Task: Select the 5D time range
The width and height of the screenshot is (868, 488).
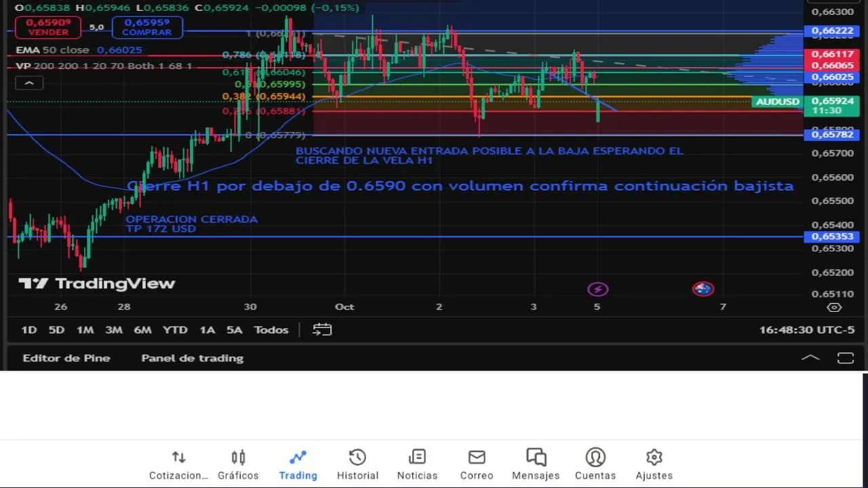Action: coord(56,329)
